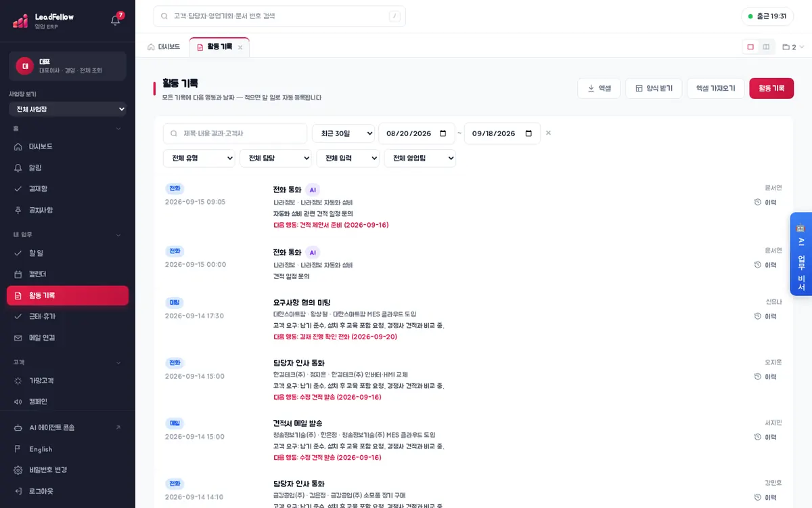
Task: Click the red 활동 기록 button
Action: [771, 88]
